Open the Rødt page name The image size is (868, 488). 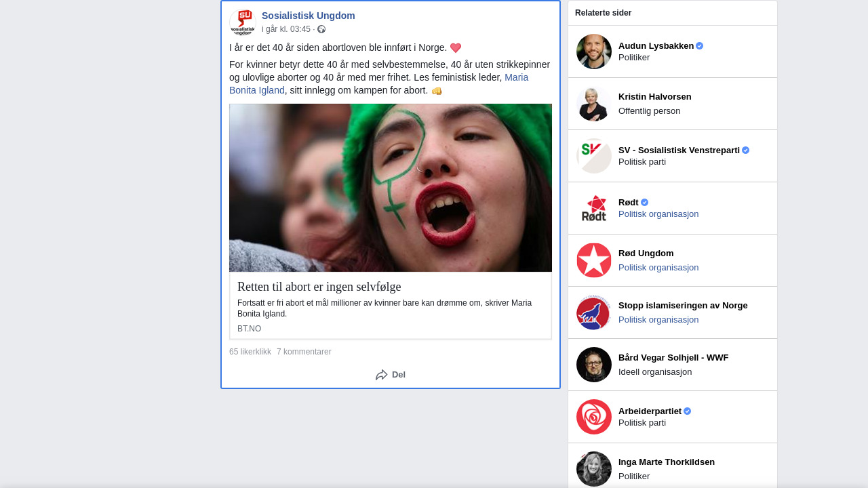(629, 202)
